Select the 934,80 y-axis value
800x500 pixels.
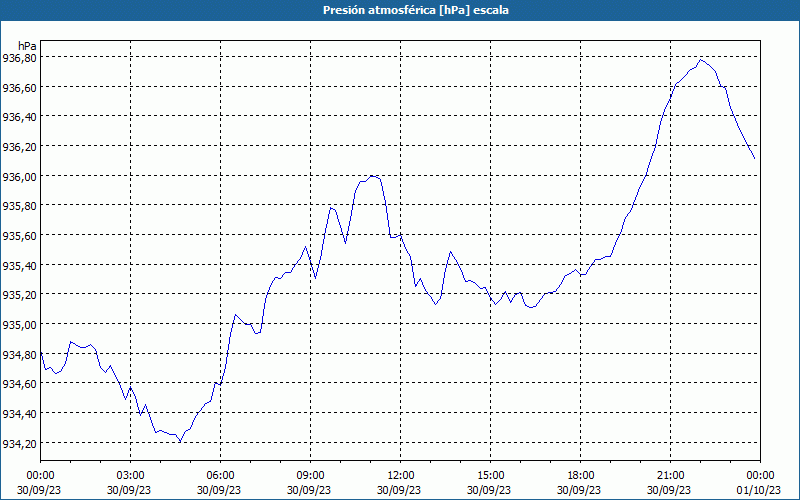coord(19,354)
